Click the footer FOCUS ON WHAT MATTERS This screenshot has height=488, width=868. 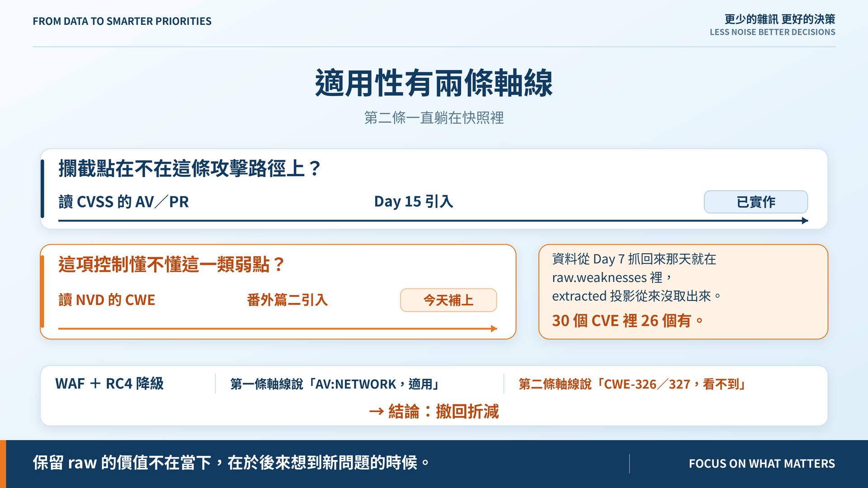pyautogui.click(x=762, y=464)
